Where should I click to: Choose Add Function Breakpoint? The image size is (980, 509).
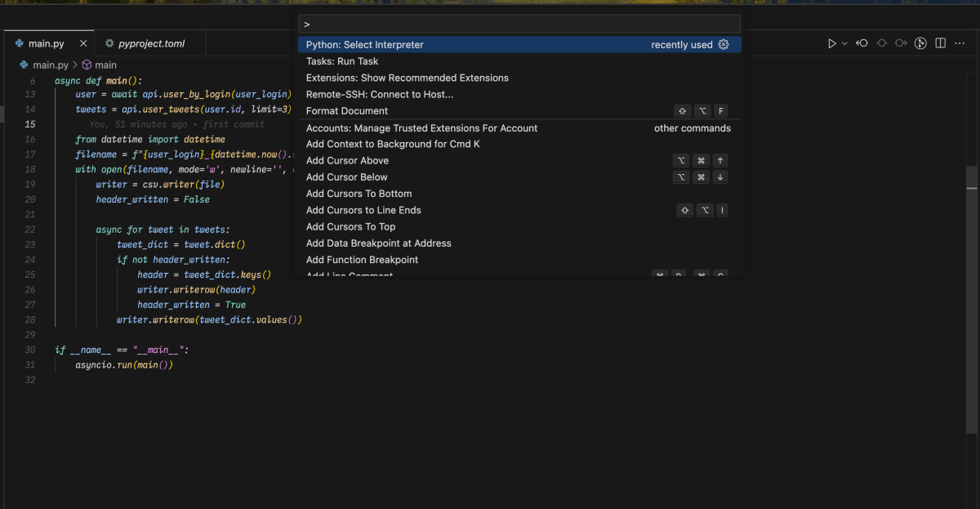(x=362, y=259)
